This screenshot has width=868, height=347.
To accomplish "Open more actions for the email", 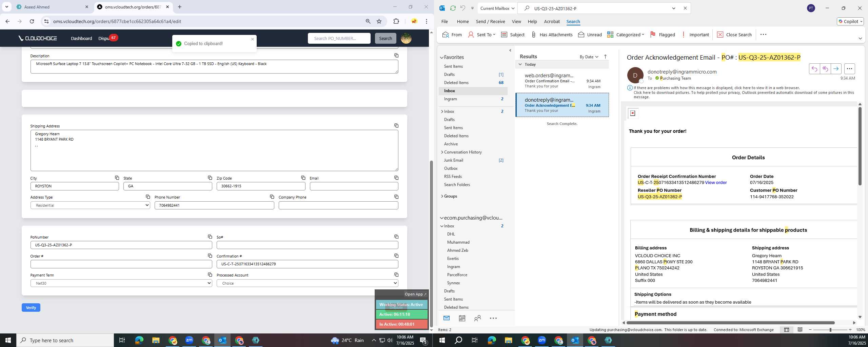I will [x=849, y=69].
